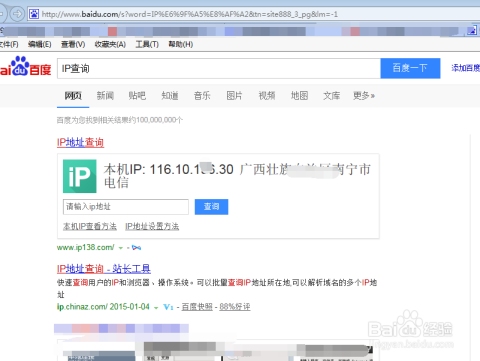Switch to the 视频 tab
This screenshot has height=361, width=480.
coord(267,96)
